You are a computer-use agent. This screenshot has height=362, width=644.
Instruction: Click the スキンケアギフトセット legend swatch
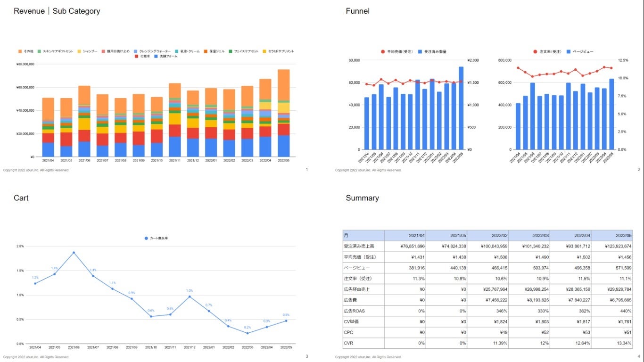click(x=39, y=51)
